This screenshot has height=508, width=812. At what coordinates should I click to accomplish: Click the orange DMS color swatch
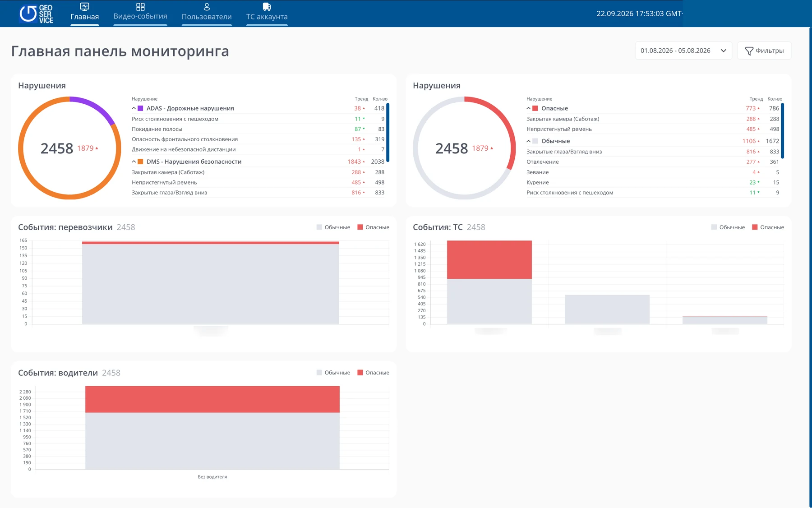tap(140, 162)
